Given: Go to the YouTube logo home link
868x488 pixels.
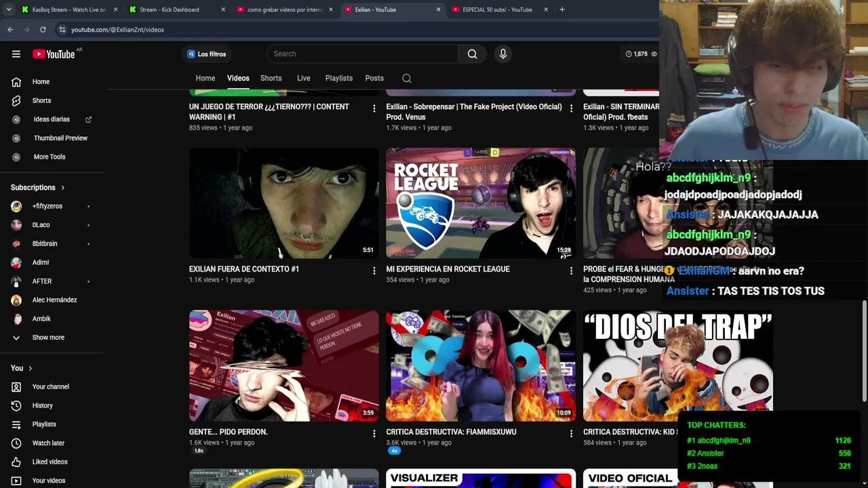Looking at the screenshot, I should point(54,54).
